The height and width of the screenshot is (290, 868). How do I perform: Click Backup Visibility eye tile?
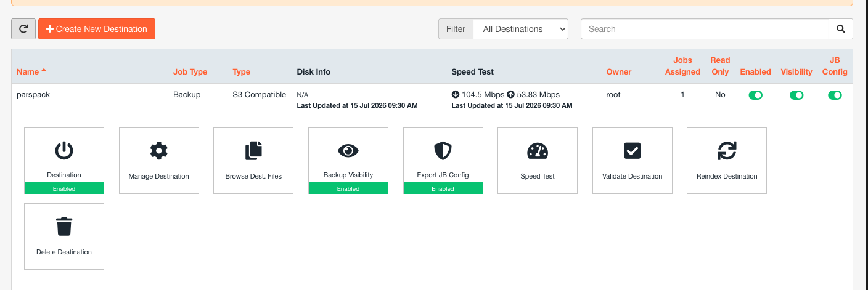[x=348, y=161]
